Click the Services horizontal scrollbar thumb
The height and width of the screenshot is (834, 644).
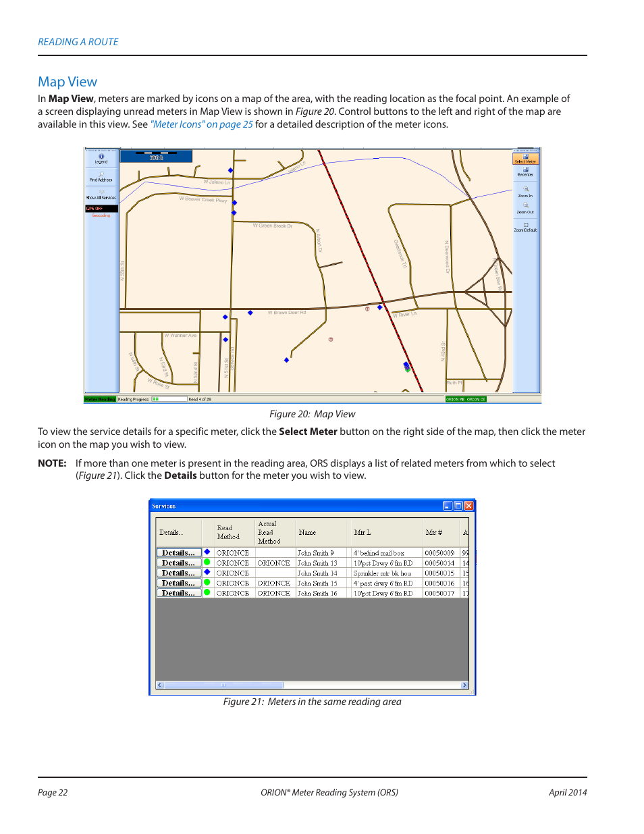pos(223,685)
